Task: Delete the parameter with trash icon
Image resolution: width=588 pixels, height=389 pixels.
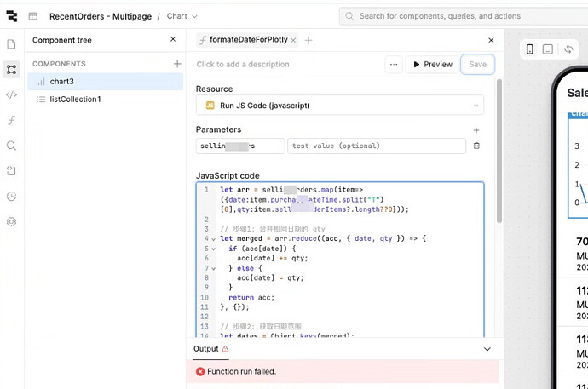Action: [x=476, y=146]
